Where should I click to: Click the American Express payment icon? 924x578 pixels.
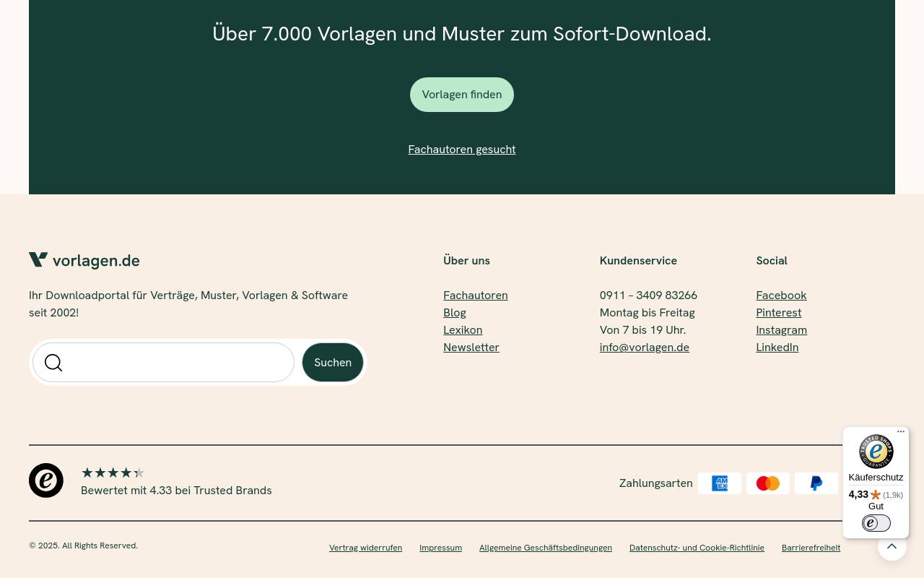(x=720, y=483)
